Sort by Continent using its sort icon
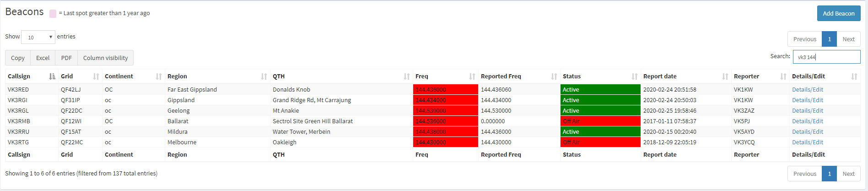This screenshot has height=191, width=868. point(159,76)
